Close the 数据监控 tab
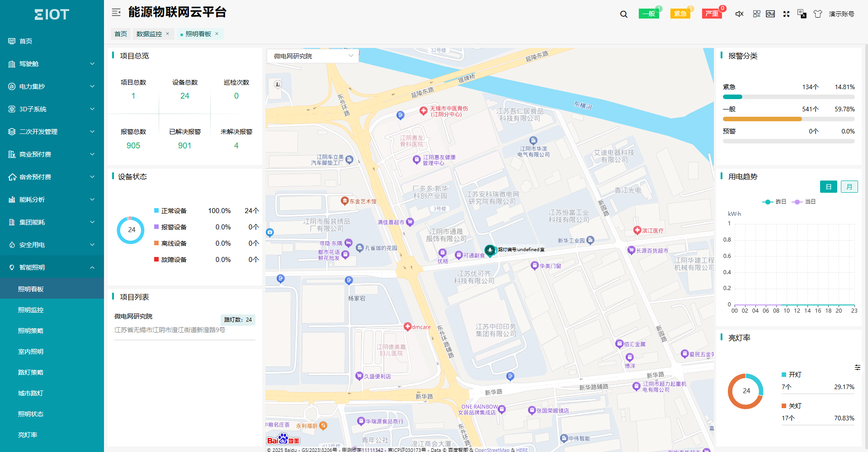This screenshot has height=452, width=868. coord(167,34)
